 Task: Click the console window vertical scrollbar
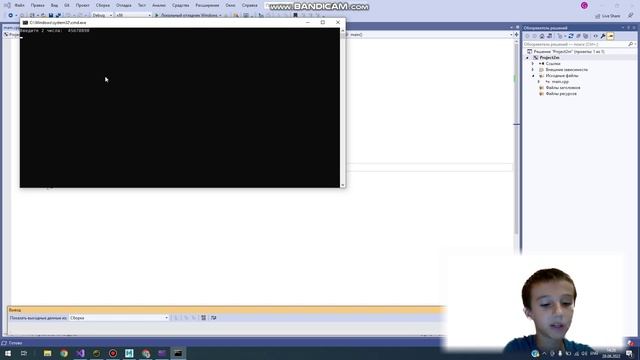[x=342, y=108]
